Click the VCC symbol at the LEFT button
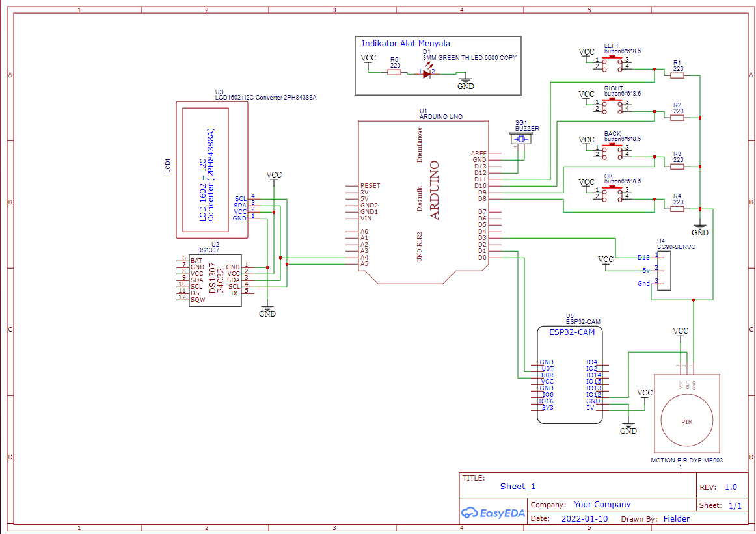 [x=586, y=53]
